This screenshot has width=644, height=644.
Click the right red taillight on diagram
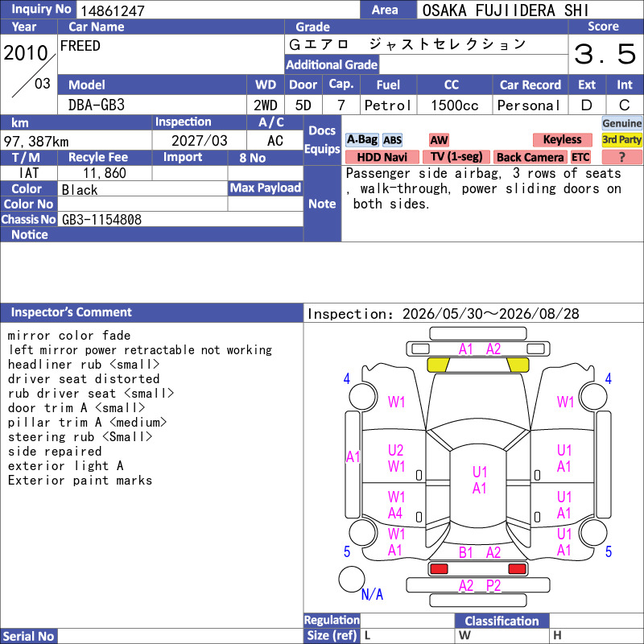point(517,569)
